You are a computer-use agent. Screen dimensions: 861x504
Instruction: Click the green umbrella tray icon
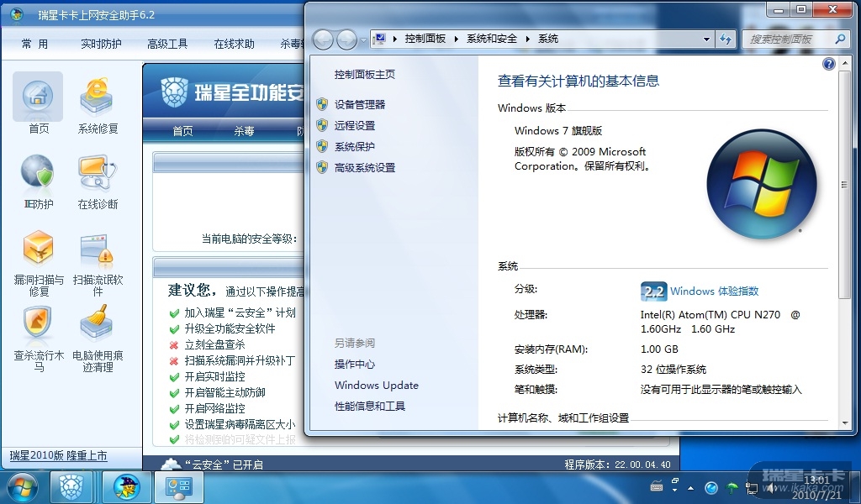732,487
